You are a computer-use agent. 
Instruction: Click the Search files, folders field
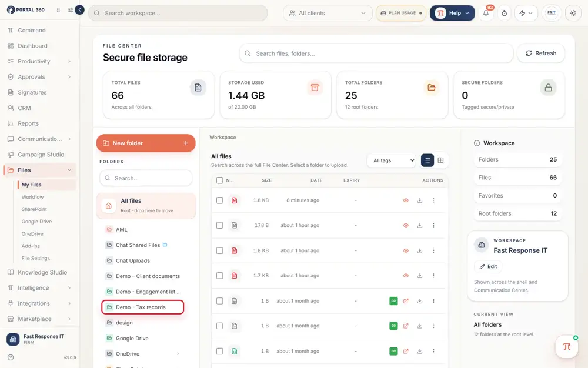pos(376,53)
